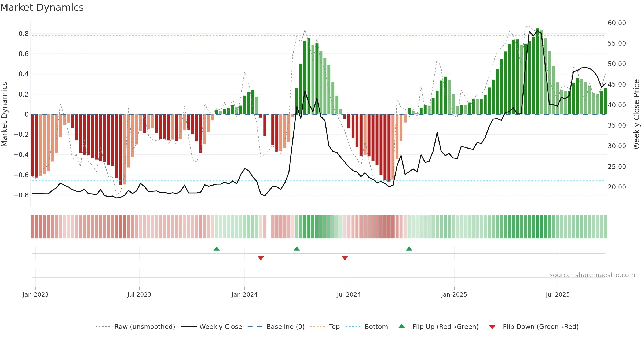Viewport: 644px width, 362px height.
Task: Click the tallest green bar near May 2025
Action: click(537, 71)
